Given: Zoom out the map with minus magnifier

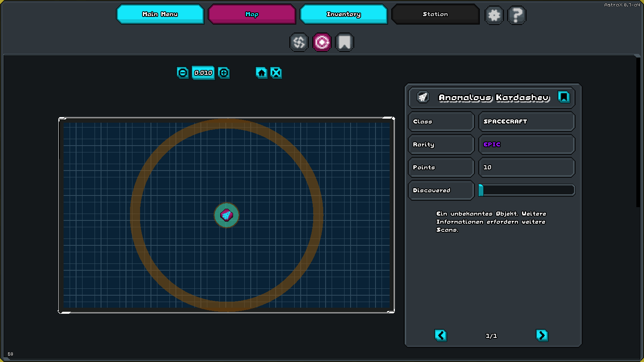Looking at the screenshot, I should 182,73.
